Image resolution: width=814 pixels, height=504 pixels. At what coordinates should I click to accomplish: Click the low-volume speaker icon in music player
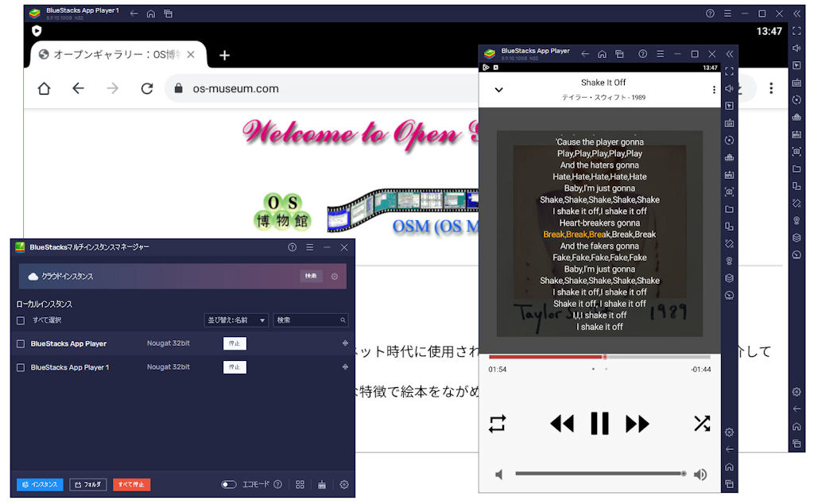[499, 475]
